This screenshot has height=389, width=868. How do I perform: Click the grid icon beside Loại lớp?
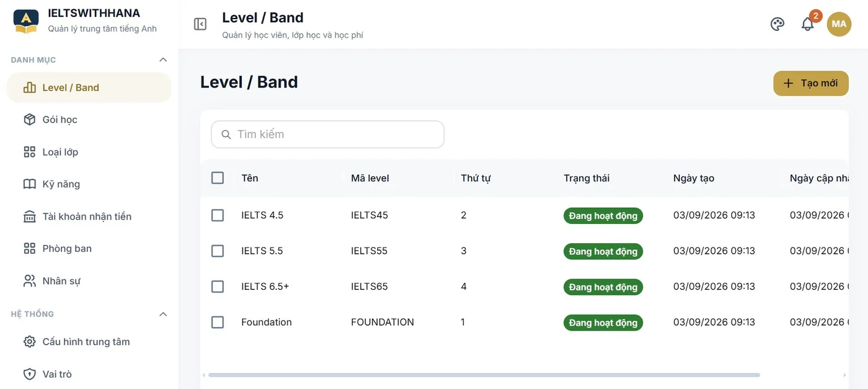point(29,152)
